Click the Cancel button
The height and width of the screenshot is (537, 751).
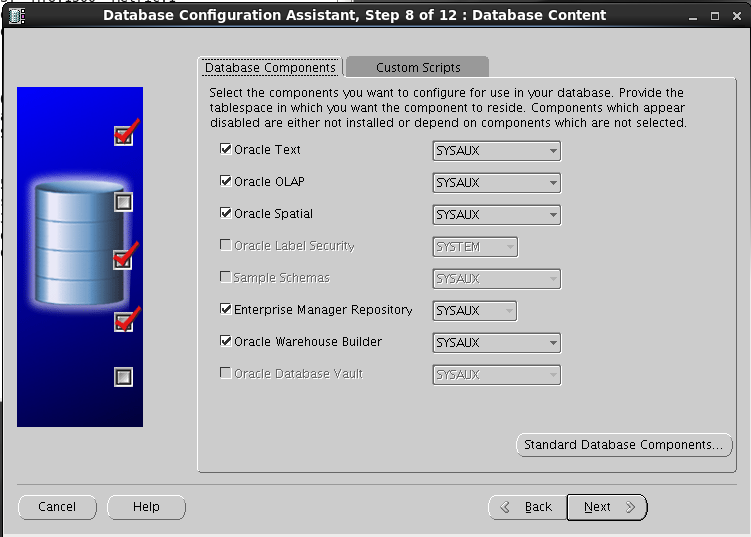(x=57, y=507)
